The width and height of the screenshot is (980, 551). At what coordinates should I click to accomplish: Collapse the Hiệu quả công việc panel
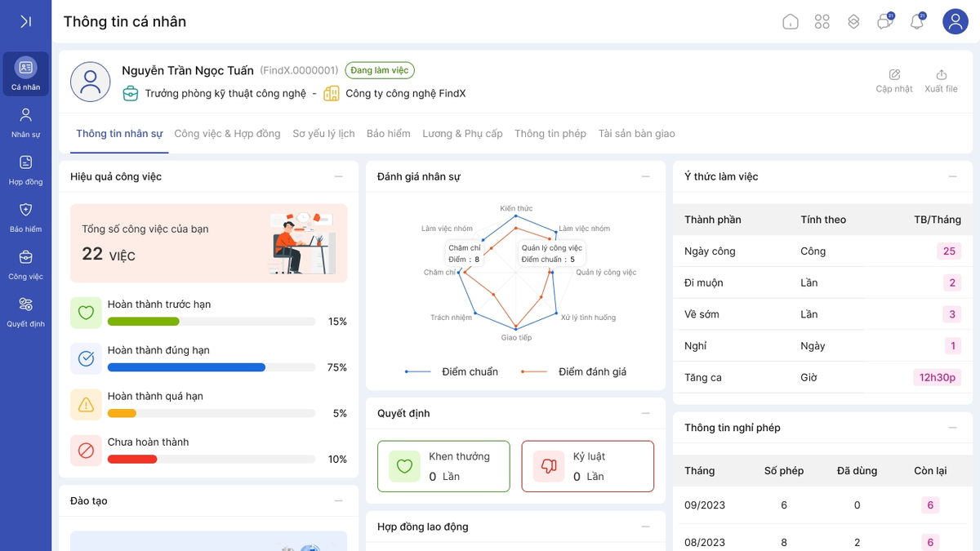tap(338, 176)
